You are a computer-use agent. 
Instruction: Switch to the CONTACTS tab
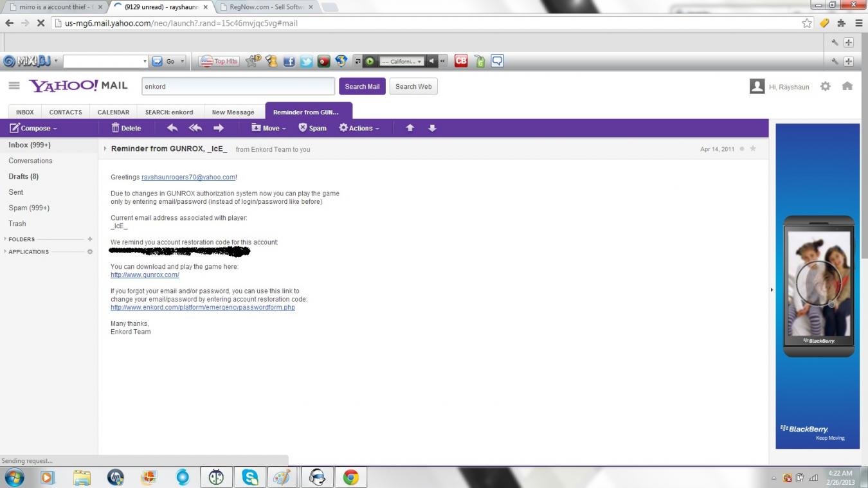[x=66, y=112]
